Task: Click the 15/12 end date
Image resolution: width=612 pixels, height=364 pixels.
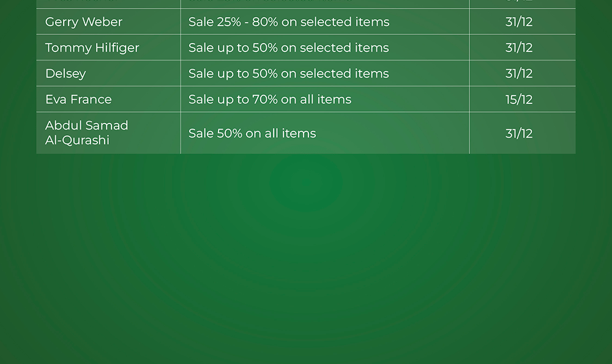Action: (x=519, y=99)
